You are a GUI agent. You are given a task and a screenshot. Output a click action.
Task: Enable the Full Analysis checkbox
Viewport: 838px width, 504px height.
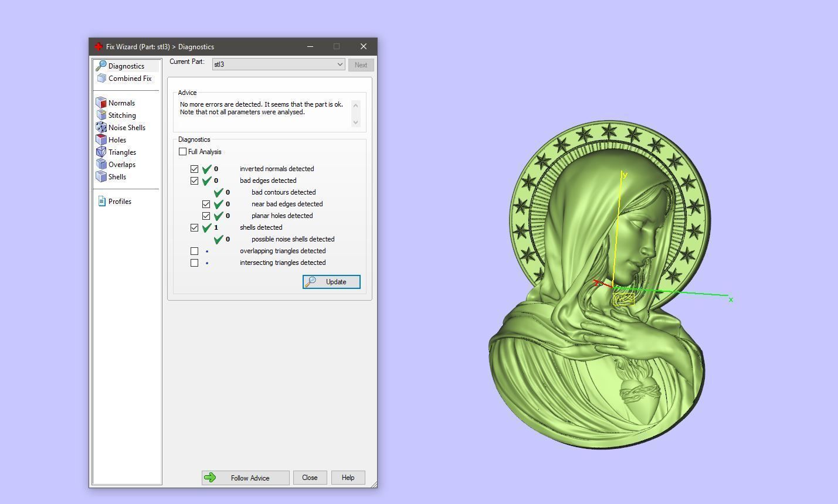point(182,152)
